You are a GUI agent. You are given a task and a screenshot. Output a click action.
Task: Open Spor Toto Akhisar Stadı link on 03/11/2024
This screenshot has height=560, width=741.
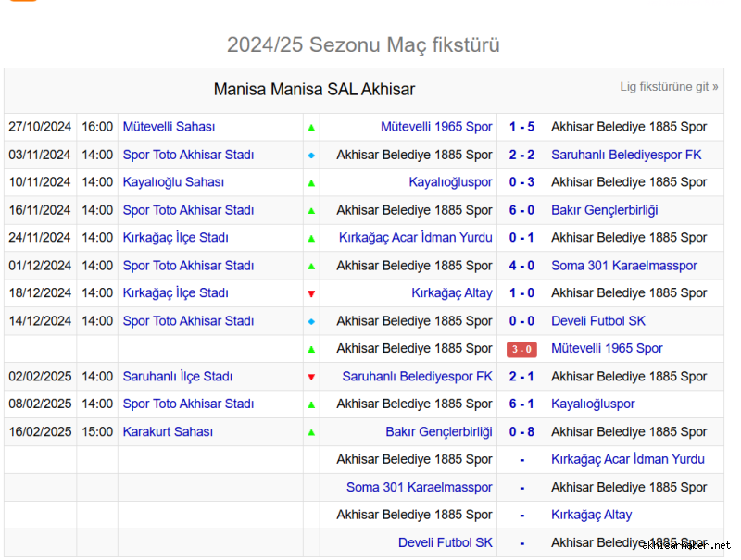(188, 155)
